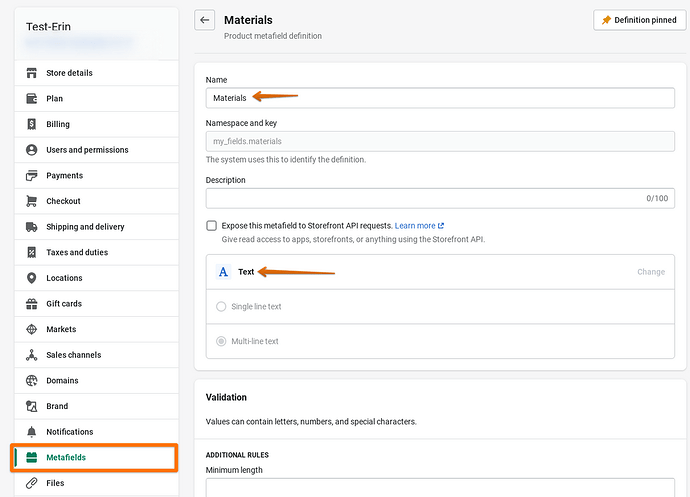The height and width of the screenshot is (497, 690).
Task: Click the Shipping and delivery truck icon
Action: (x=32, y=227)
